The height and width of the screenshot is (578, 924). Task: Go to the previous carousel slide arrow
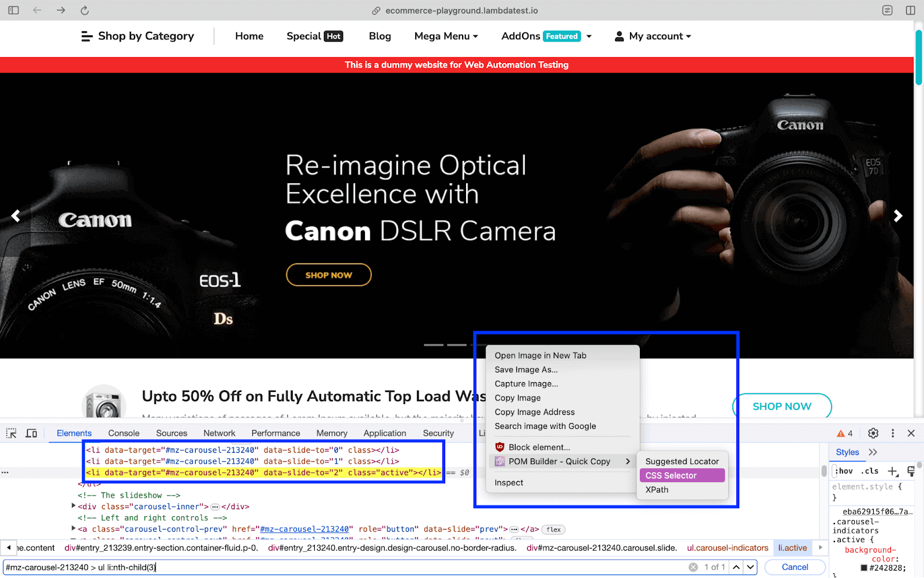click(x=16, y=216)
